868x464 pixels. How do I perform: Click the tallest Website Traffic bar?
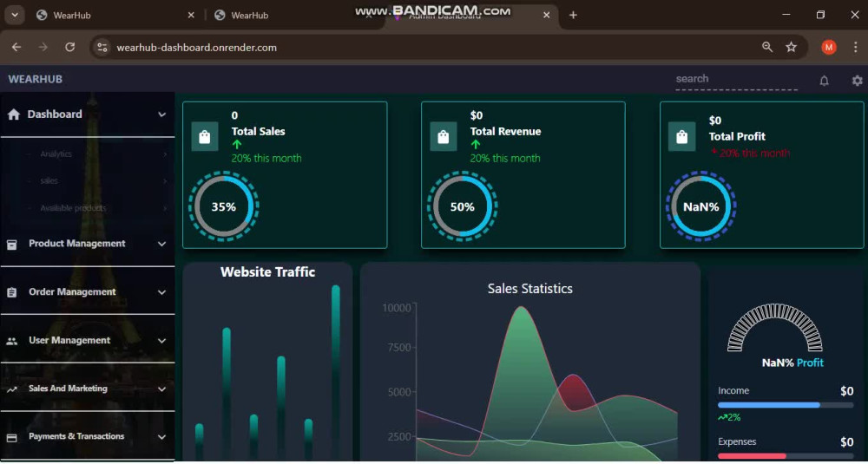(336, 372)
